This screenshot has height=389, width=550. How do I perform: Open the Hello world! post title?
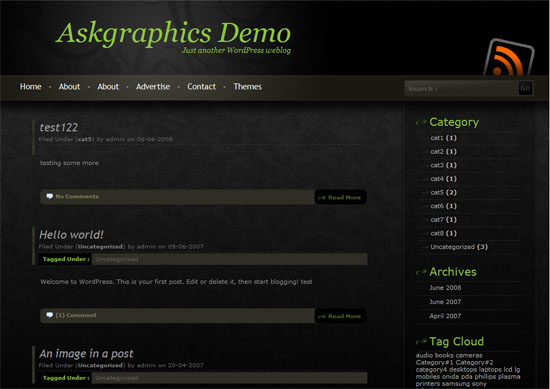[x=71, y=235]
